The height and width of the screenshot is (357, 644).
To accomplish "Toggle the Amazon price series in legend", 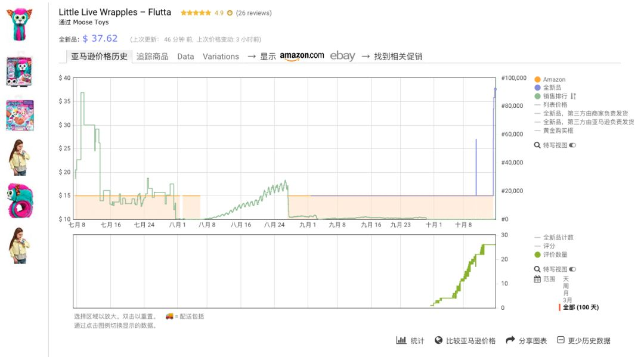I will click(x=550, y=79).
